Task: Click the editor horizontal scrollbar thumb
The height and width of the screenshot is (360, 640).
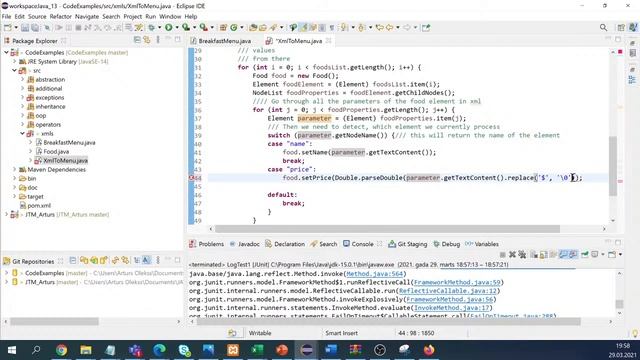Action: click(387, 229)
